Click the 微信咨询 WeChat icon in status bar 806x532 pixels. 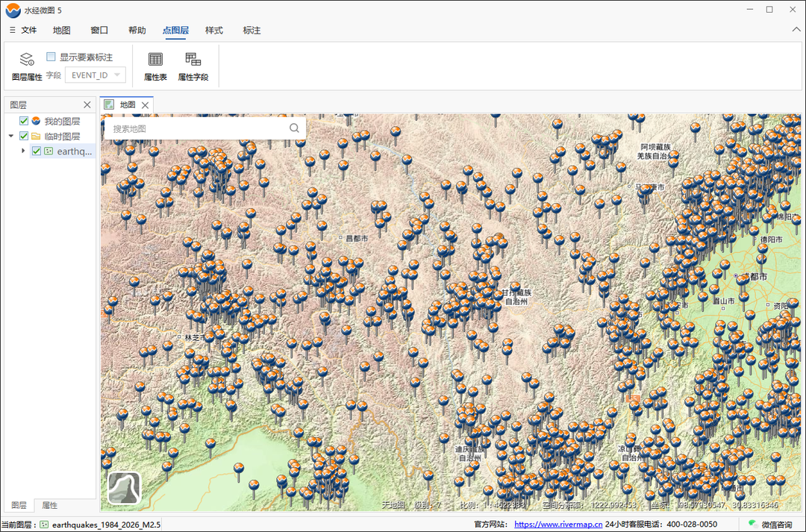(752, 524)
